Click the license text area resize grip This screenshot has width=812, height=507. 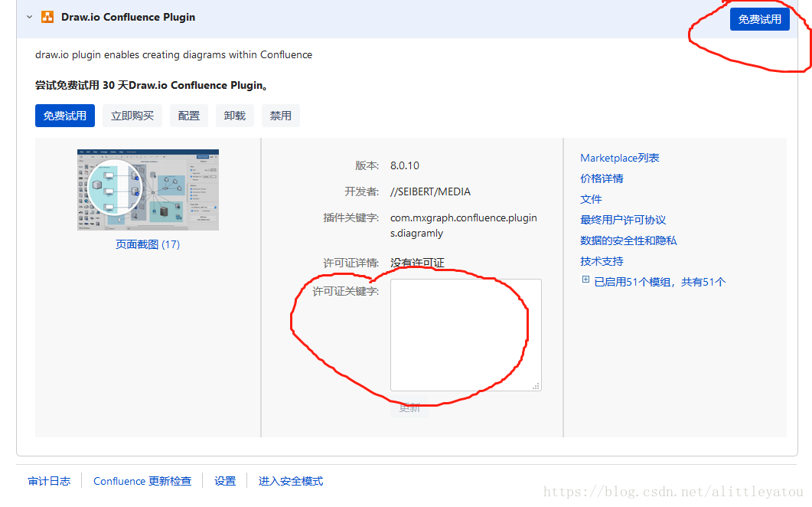[x=536, y=386]
